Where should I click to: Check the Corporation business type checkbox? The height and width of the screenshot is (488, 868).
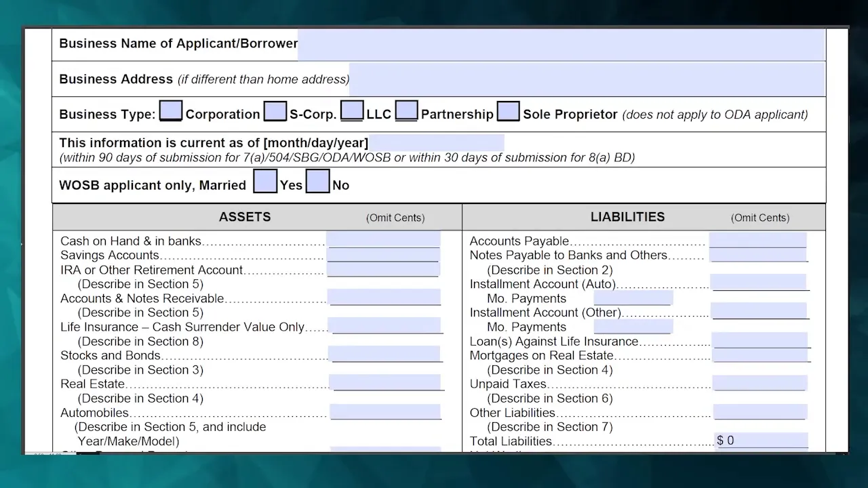170,110
